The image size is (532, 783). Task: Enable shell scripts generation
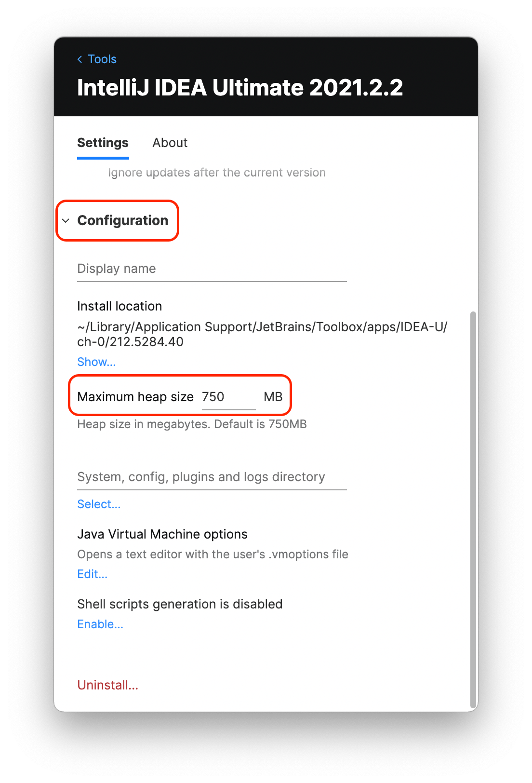click(x=100, y=624)
